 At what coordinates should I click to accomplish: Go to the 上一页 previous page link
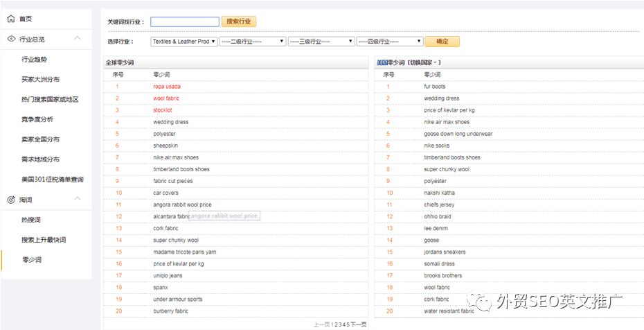(x=321, y=324)
